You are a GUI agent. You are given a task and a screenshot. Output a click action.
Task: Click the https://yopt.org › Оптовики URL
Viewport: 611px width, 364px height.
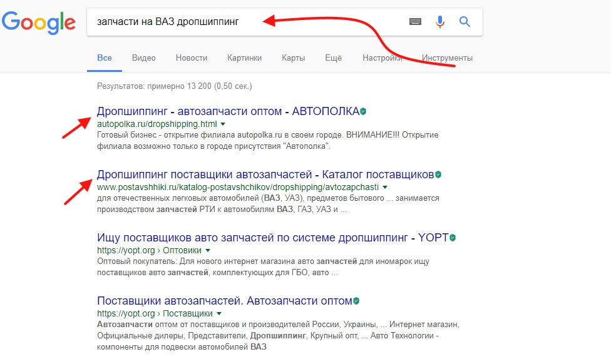(x=149, y=250)
